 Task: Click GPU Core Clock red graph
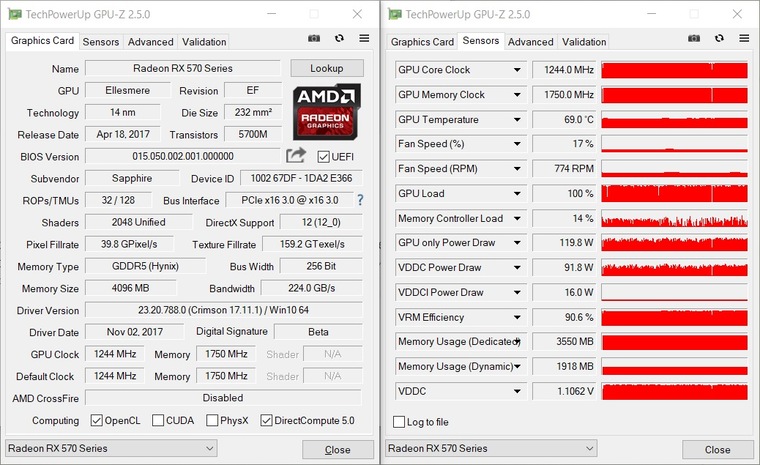(674, 70)
